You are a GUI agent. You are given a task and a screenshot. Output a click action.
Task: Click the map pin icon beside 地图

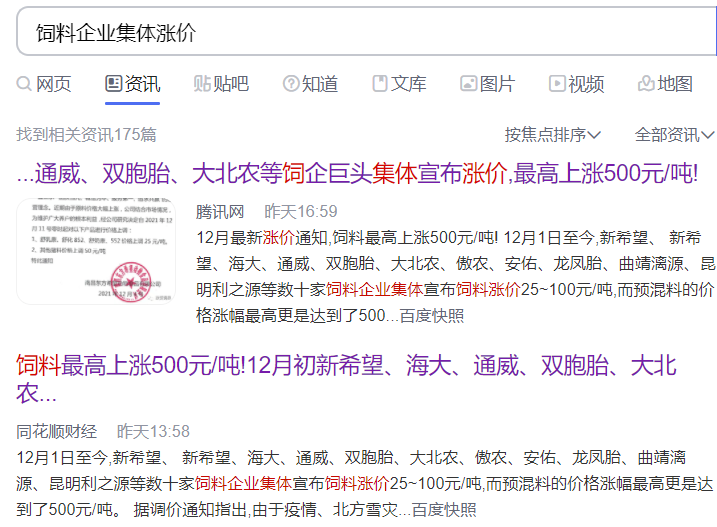pos(646,84)
